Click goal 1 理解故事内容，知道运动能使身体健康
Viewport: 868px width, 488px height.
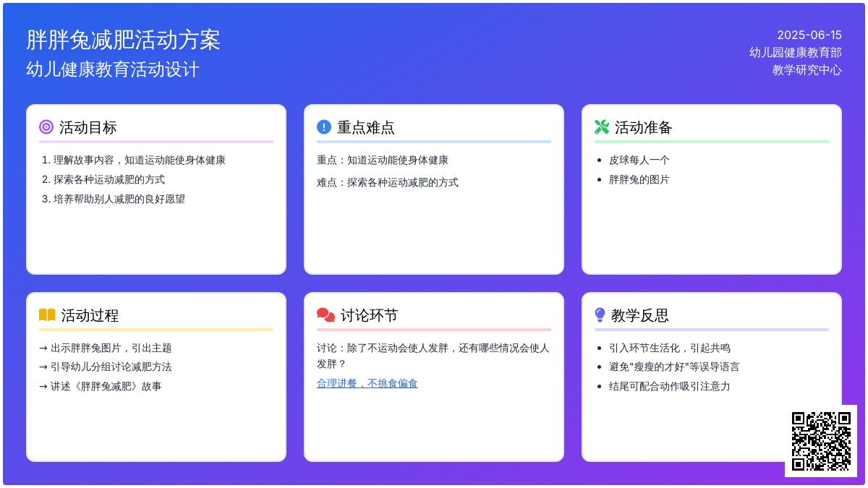pos(140,160)
